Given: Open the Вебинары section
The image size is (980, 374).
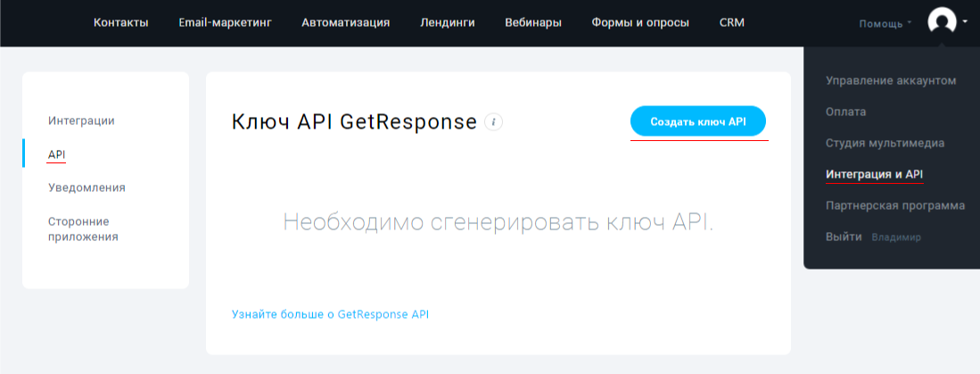Looking at the screenshot, I should [x=533, y=23].
